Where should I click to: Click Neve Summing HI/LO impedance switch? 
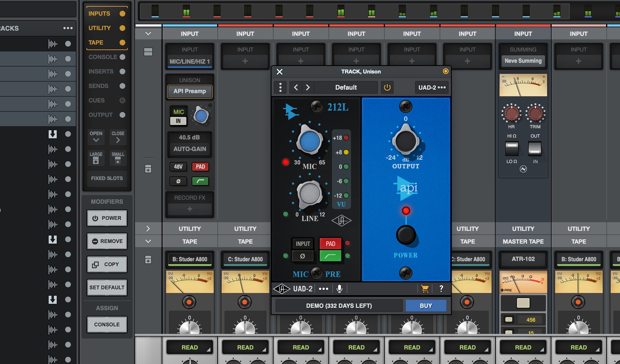[512, 149]
